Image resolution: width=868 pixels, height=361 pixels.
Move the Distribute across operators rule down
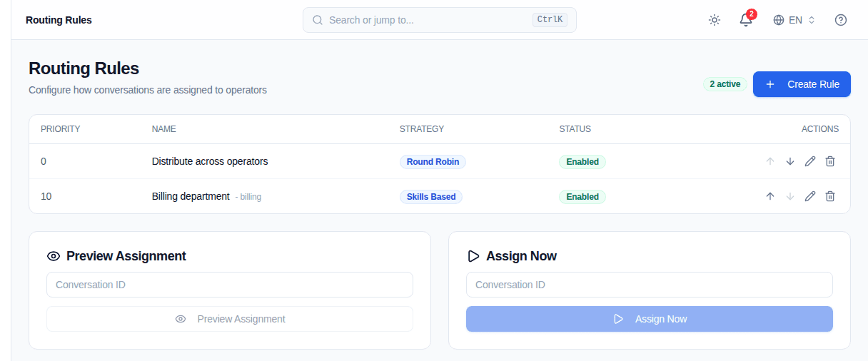point(790,161)
